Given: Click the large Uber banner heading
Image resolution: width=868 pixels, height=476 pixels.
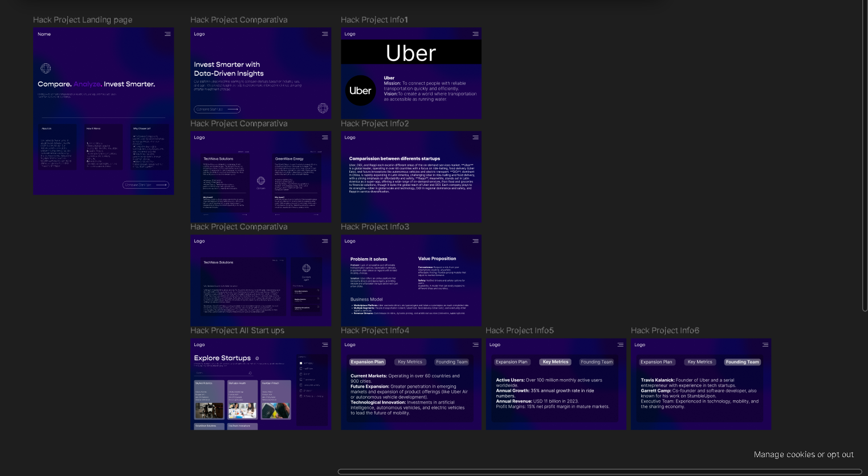Looking at the screenshot, I should (x=411, y=52).
